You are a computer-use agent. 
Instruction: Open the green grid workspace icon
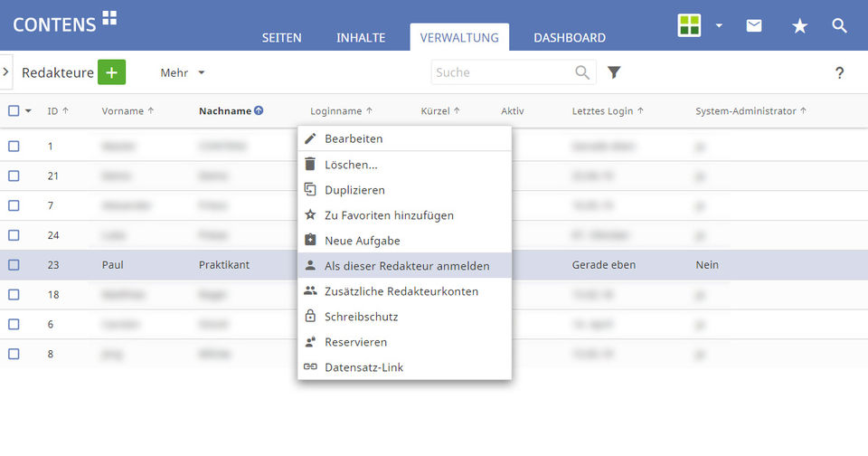(x=689, y=25)
